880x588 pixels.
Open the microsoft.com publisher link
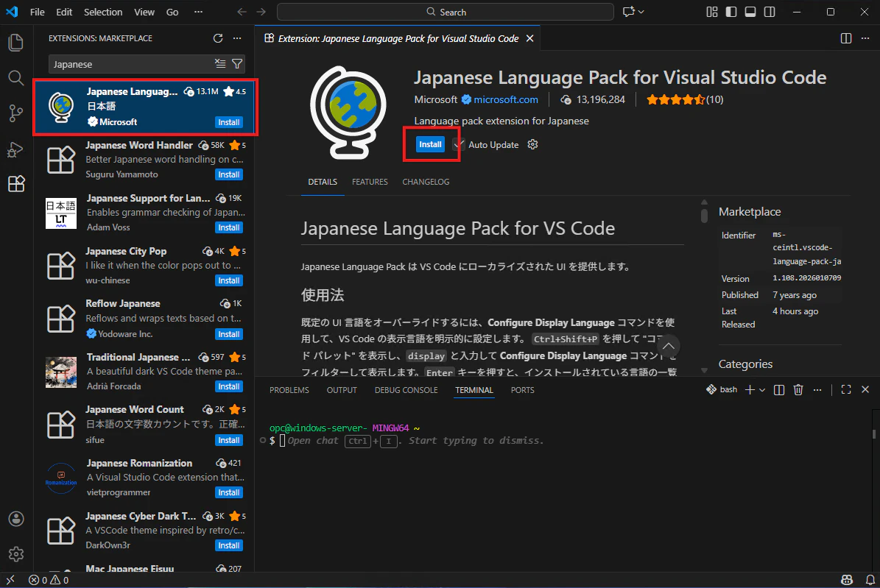pos(506,99)
